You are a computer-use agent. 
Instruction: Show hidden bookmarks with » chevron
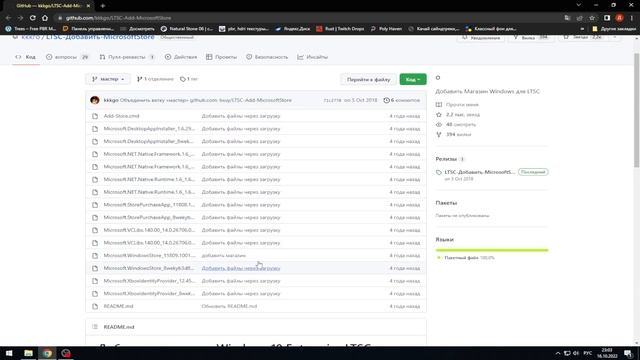tap(582, 29)
